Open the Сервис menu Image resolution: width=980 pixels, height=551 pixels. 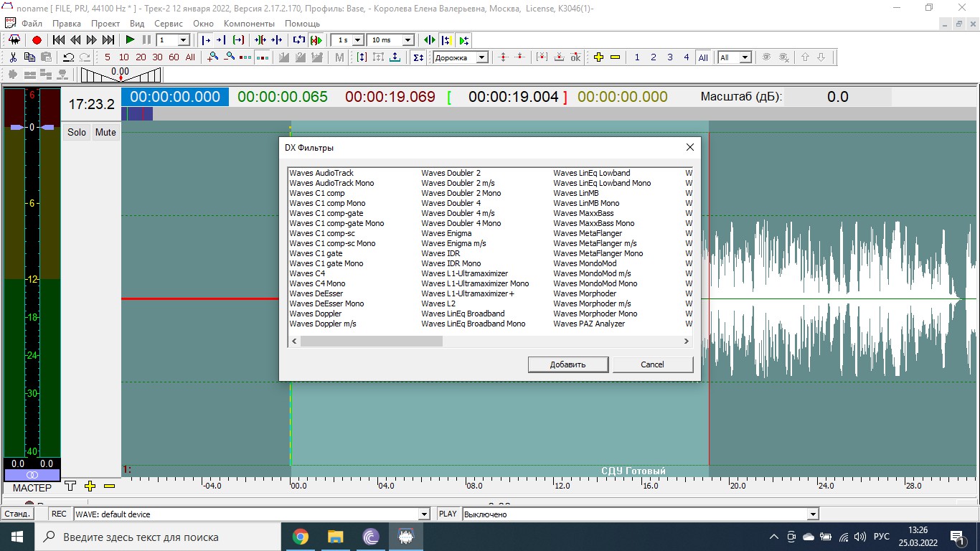(x=169, y=24)
